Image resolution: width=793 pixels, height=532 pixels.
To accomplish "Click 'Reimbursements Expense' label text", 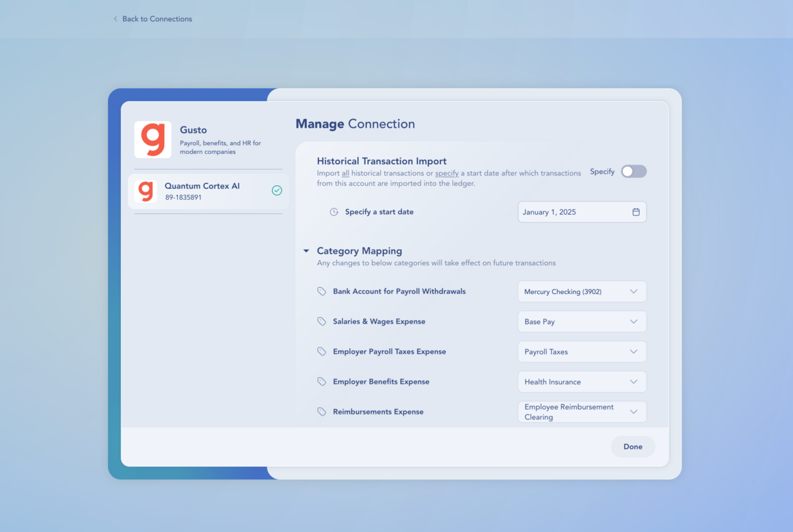I will point(378,412).
